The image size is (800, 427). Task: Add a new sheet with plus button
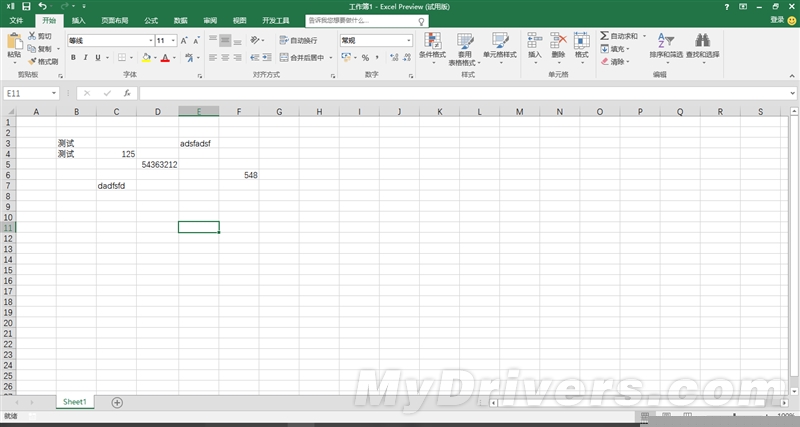(117, 403)
